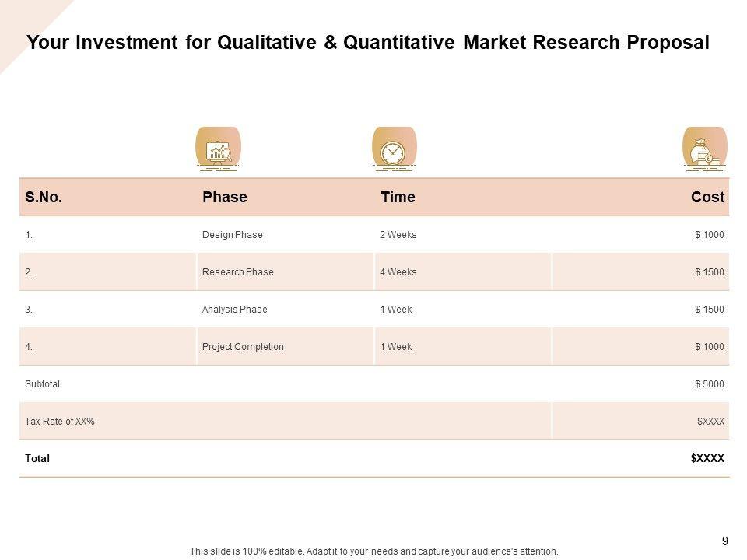Click the bold Total row label
This screenshot has width=747, height=560.
click(x=37, y=459)
